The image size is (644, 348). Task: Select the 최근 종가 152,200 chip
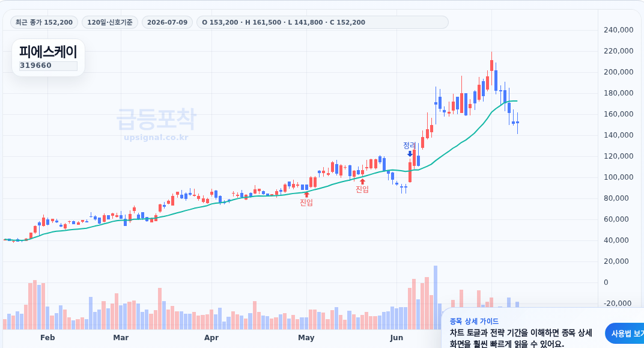click(x=44, y=22)
